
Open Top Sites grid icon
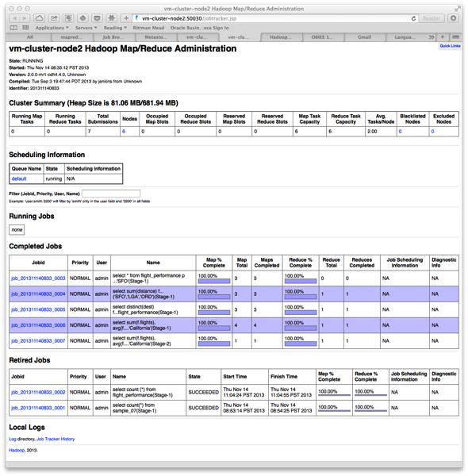click(26, 28)
